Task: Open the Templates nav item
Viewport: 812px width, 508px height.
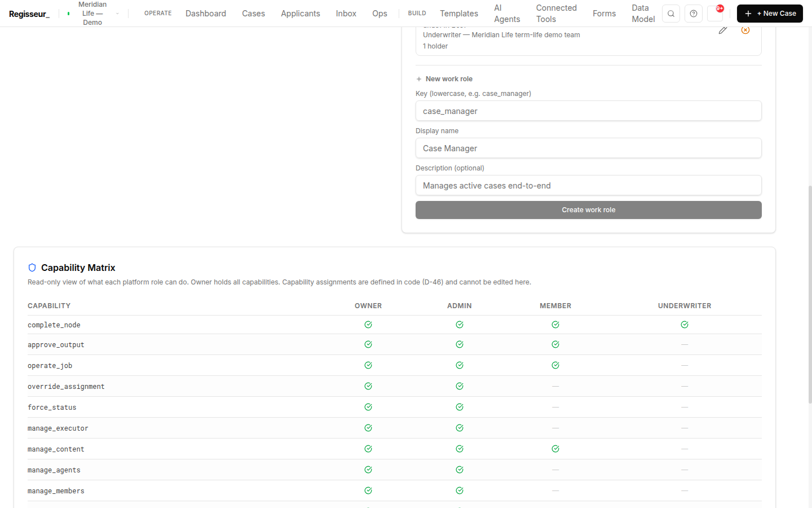Action: coord(459,14)
